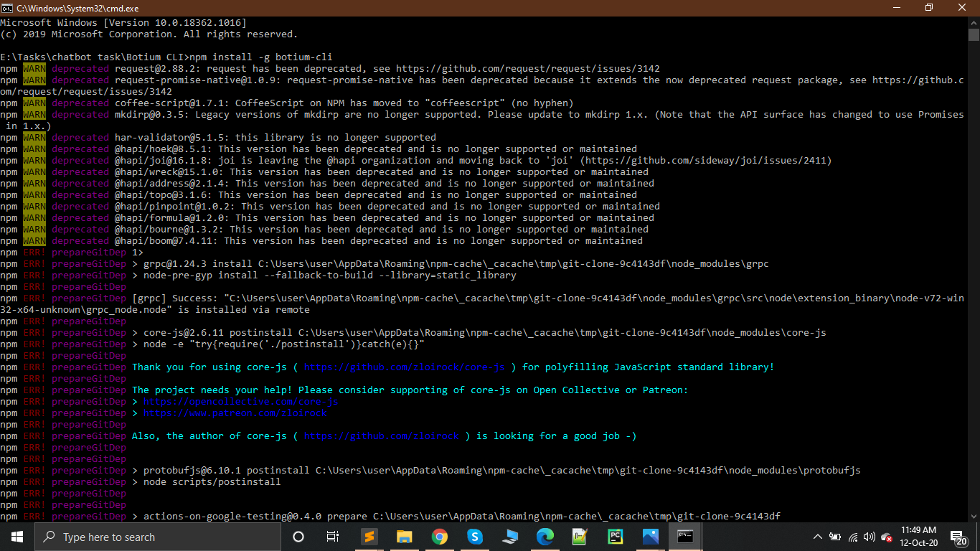Click the Task View button
The image size is (980, 551).
tap(332, 536)
